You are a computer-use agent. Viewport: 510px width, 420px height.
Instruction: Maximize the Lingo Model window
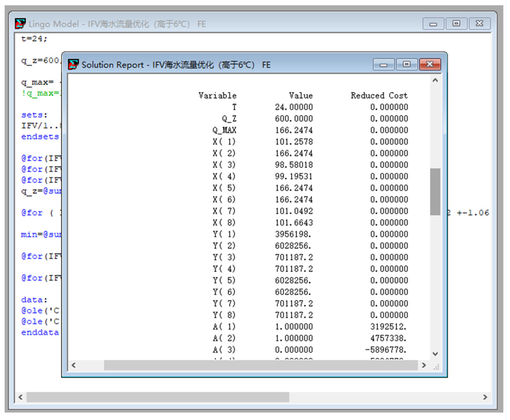click(456, 24)
